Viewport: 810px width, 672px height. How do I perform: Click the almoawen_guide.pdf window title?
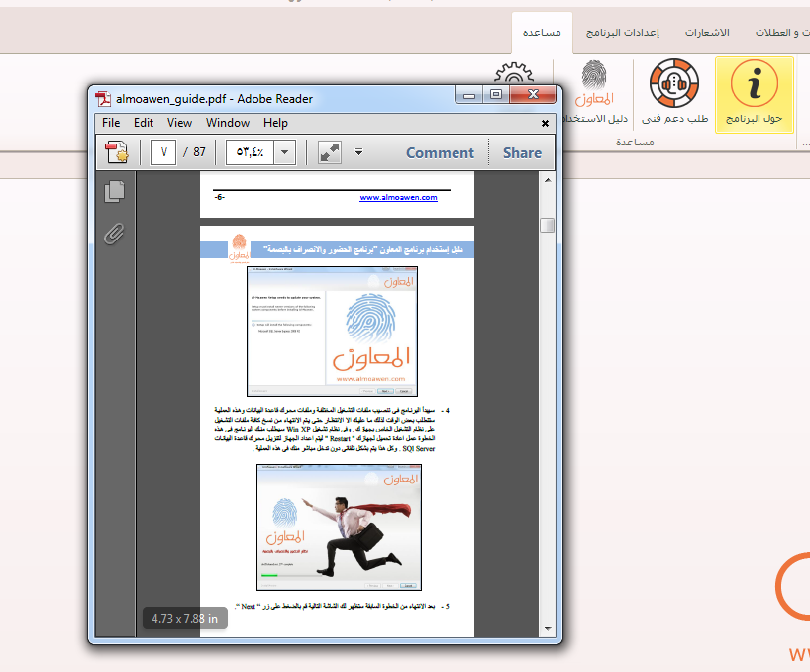tap(214, 99)
